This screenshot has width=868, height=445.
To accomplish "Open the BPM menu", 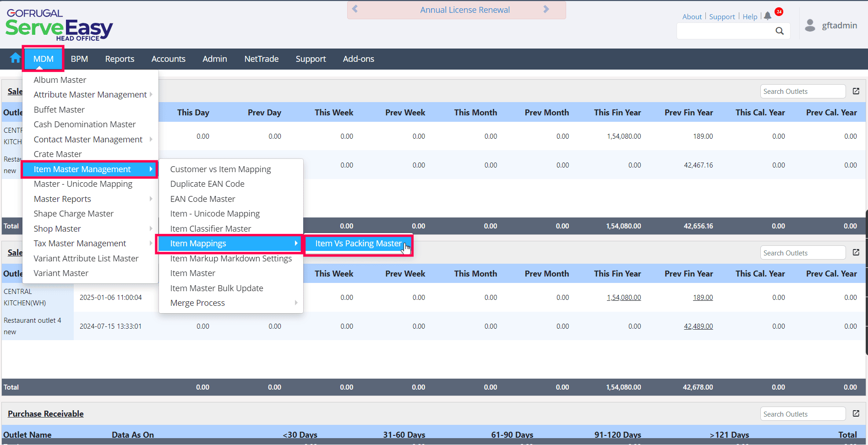I will pyautogui.click(x=79, y=59).
